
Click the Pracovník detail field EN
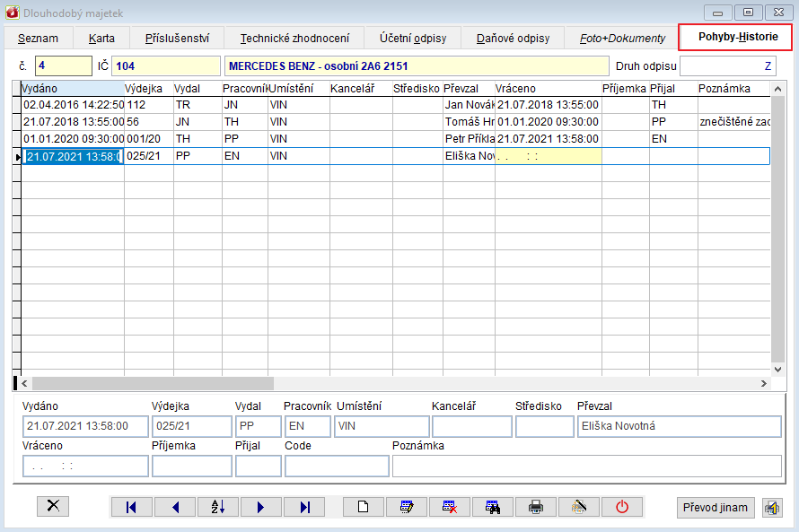tap(307, 426)
